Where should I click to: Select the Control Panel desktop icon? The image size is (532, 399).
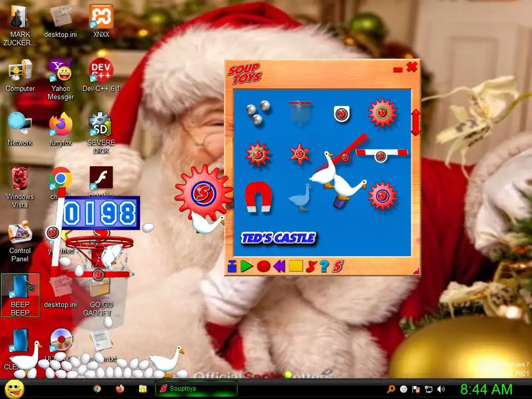click(20, 242)
